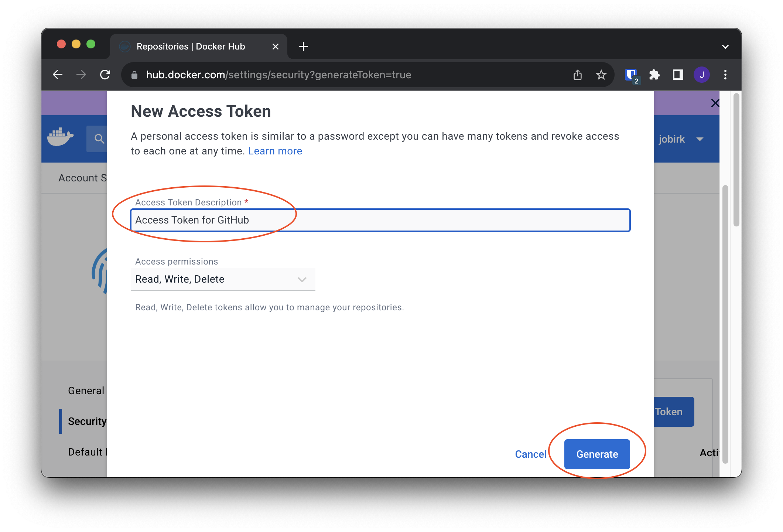Open the Bitwarden extension icon
The width and height of the screenshot is (783, 532).
coord(631,75)
